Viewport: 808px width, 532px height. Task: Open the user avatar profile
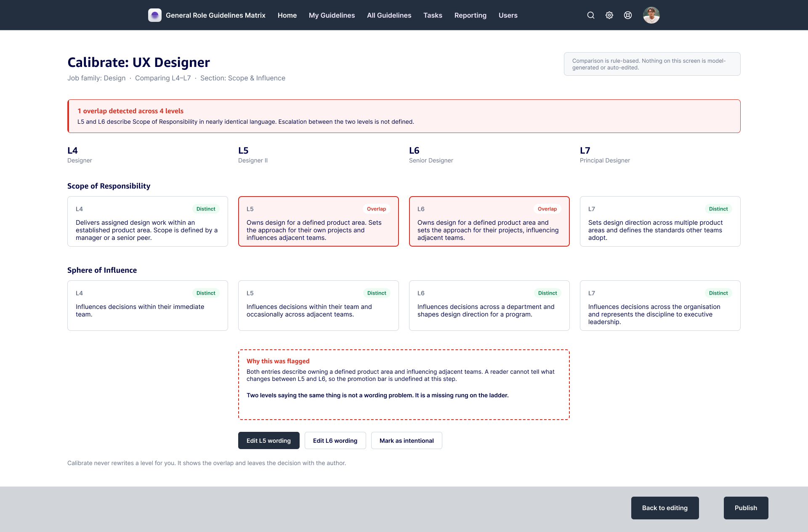click(x=651, y=15)
